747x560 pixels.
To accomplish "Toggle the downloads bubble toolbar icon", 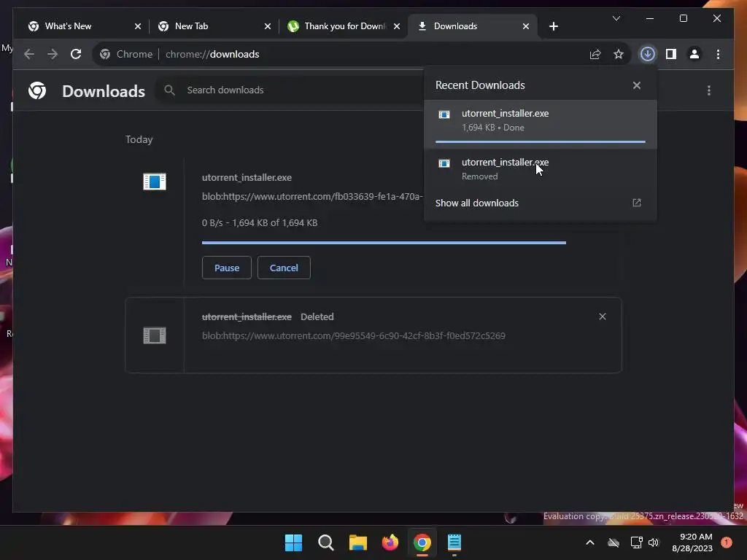I will pyautogui.click(x=648, y=54).
